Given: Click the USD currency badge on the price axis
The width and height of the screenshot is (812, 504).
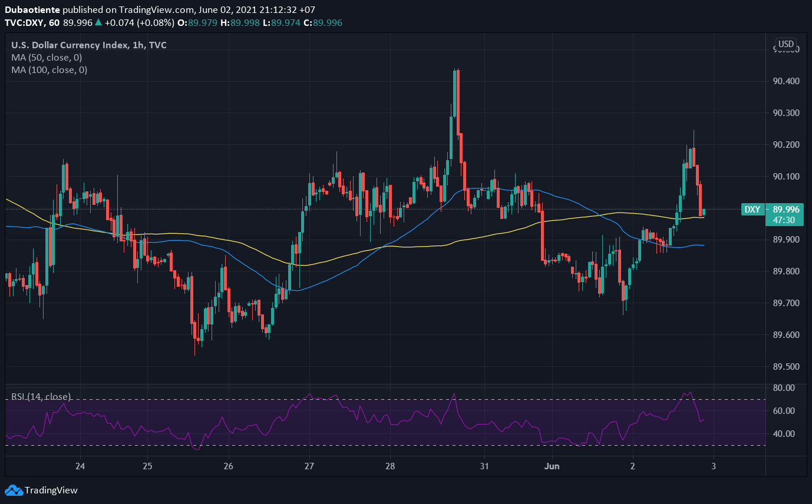Looking at the screenshot, I should point(786,44).
